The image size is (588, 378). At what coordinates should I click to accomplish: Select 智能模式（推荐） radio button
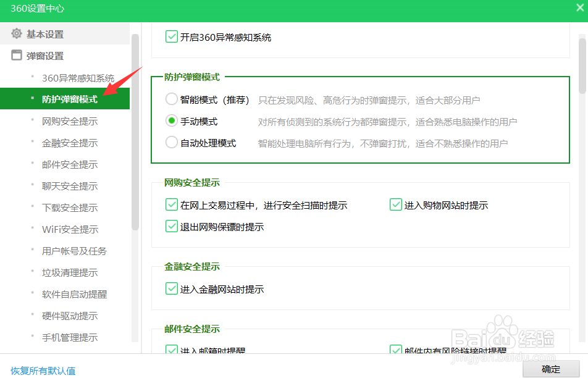click(171, 99)
